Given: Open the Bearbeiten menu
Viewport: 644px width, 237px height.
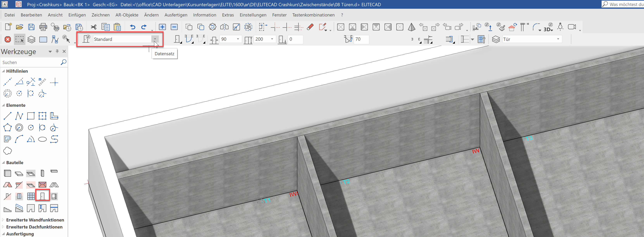Looking at the screenshot, I should click(x=31, y=15).
